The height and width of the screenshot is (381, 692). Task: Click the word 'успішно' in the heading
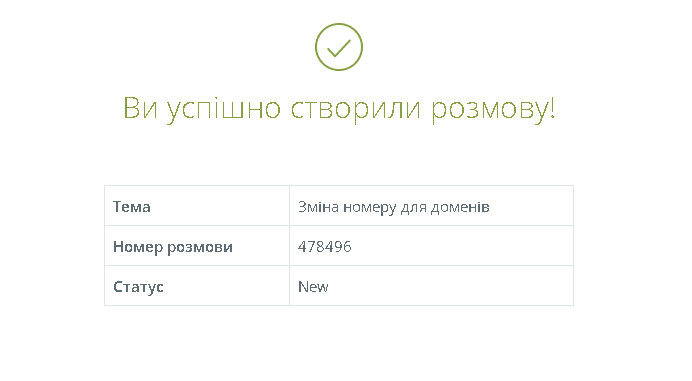click(224, 110)
